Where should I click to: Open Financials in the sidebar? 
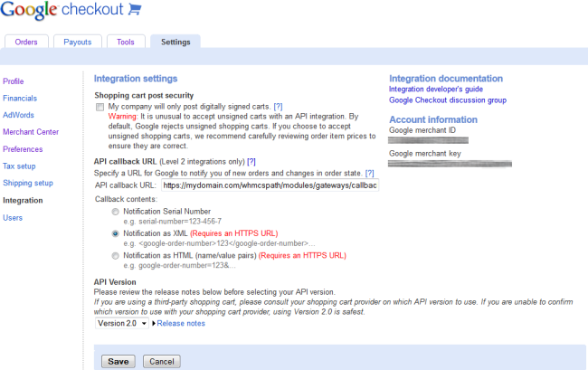click(x=20, y=98)
